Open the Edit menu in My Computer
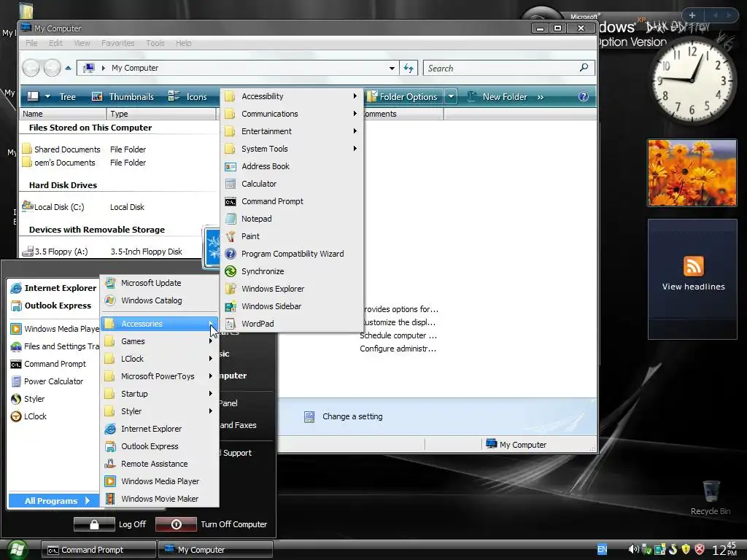Viewport: 747px width, 560px height. [55, 43]
